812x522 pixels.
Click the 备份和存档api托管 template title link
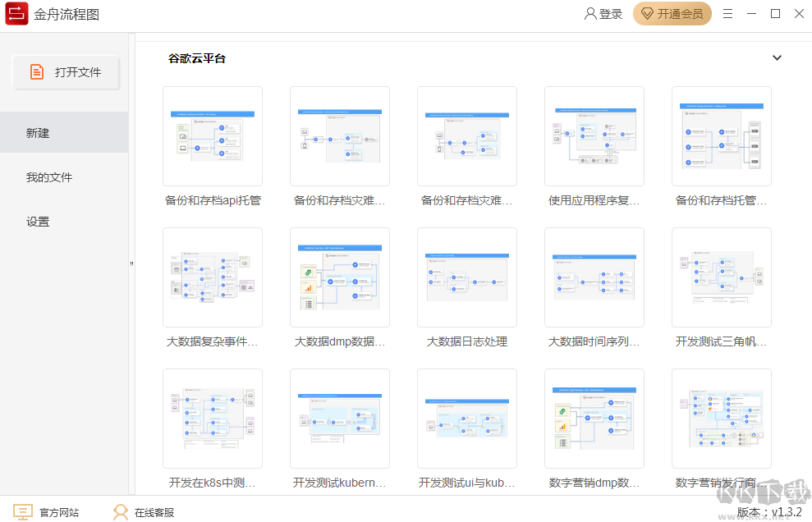212,200
